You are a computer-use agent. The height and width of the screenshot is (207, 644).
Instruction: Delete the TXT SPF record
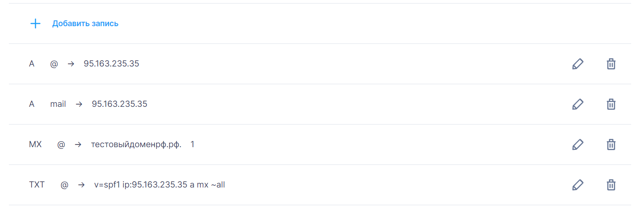(611, 185)
